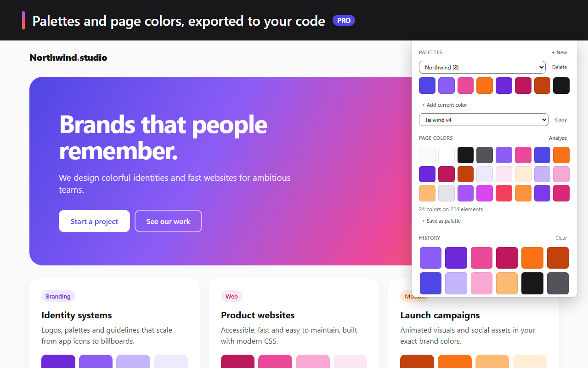Open the Northwind (8) palette dropdown
Viewport: 588px width, 368px height.
pos(482,67)
